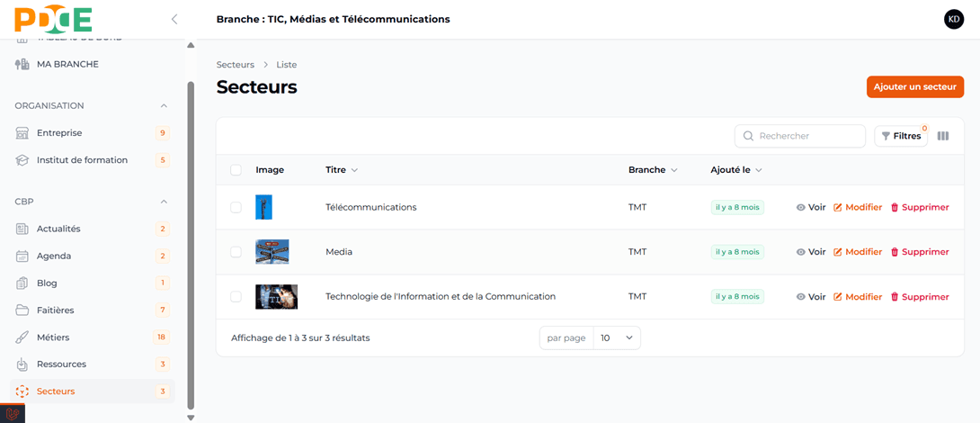Collapse the sidebar with the left chevron
Image resolution: width=980 pixels, height=423 pixels.
(x=174, y=19)
